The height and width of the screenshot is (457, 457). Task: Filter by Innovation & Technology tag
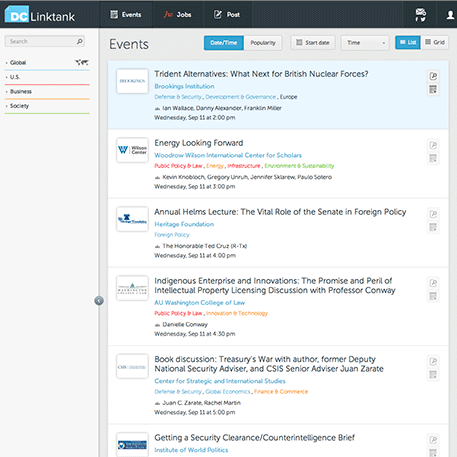(x=237, y=313)
